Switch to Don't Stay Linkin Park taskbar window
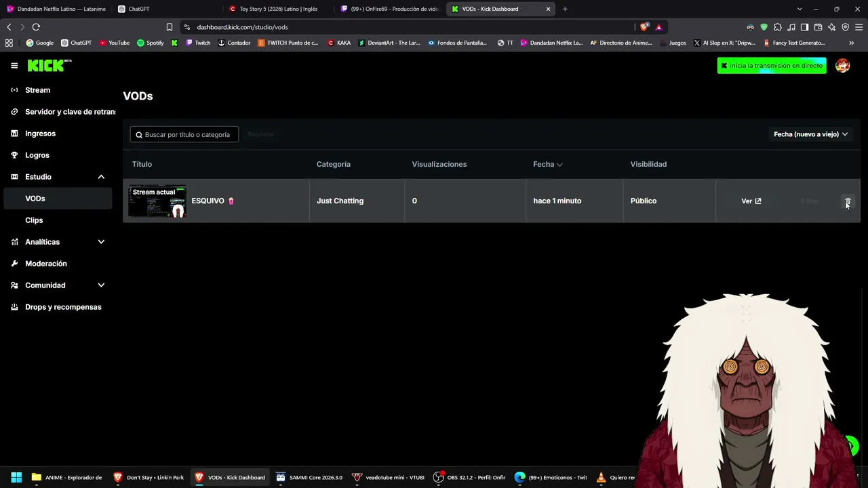The height and width of the screenshot is (488, 868). pos(149,477)
